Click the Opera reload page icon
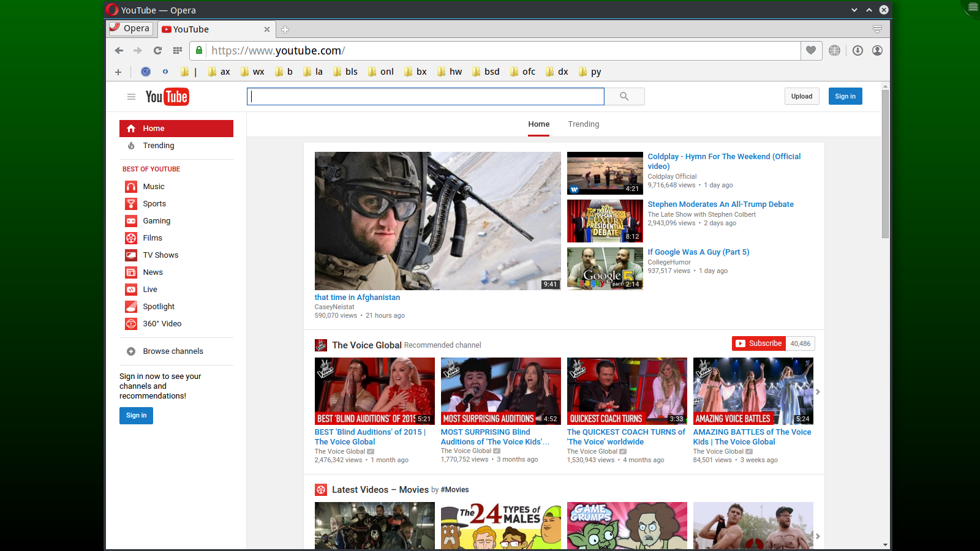 (157, 51)
